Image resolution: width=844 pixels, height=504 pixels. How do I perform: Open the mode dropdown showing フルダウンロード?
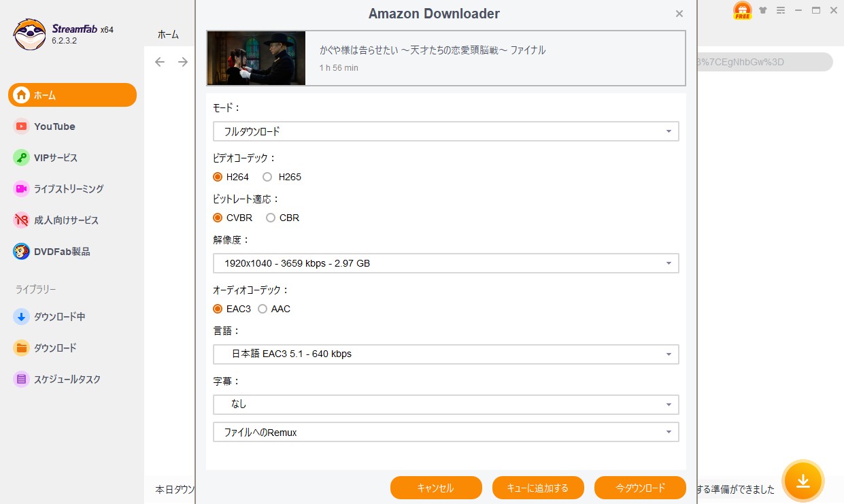446,131
